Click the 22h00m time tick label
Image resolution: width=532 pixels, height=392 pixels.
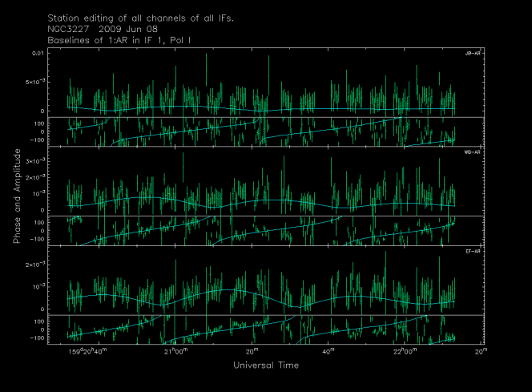pos(405,351)
